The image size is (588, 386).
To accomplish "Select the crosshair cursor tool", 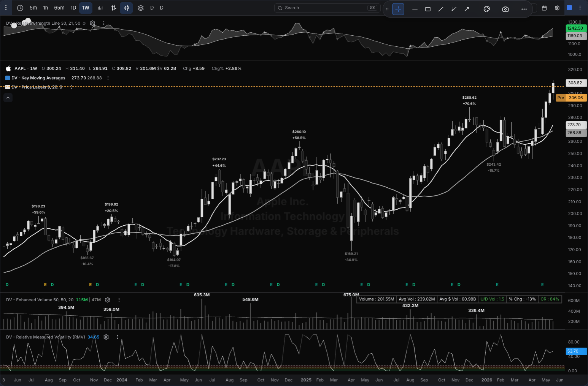I will [398, 9].
